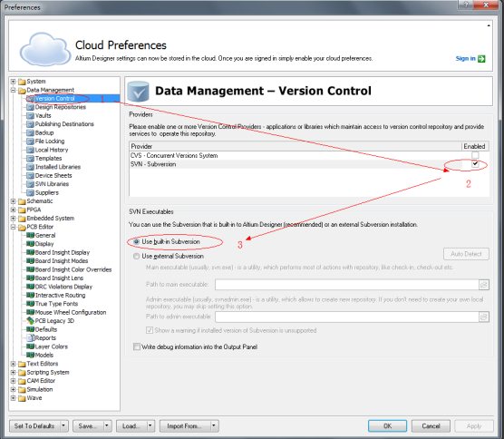Open True Type Fonts preferences page

[56, 304]
